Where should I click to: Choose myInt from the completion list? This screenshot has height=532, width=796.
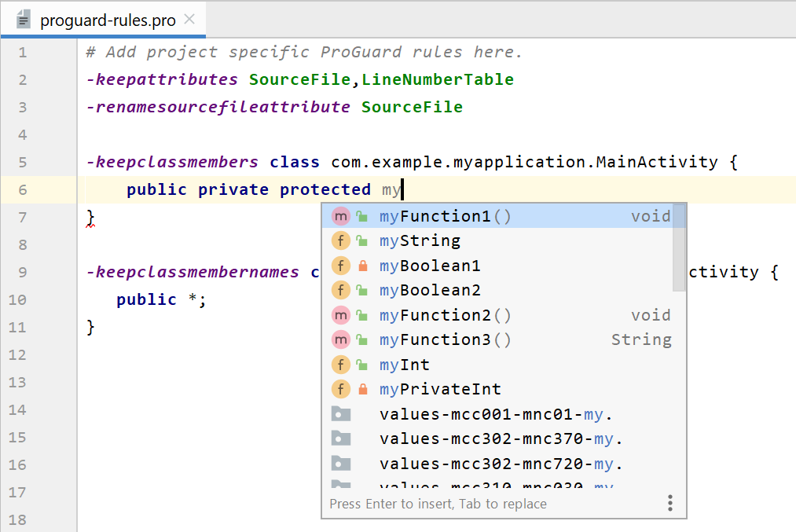(x=404, y=365)
